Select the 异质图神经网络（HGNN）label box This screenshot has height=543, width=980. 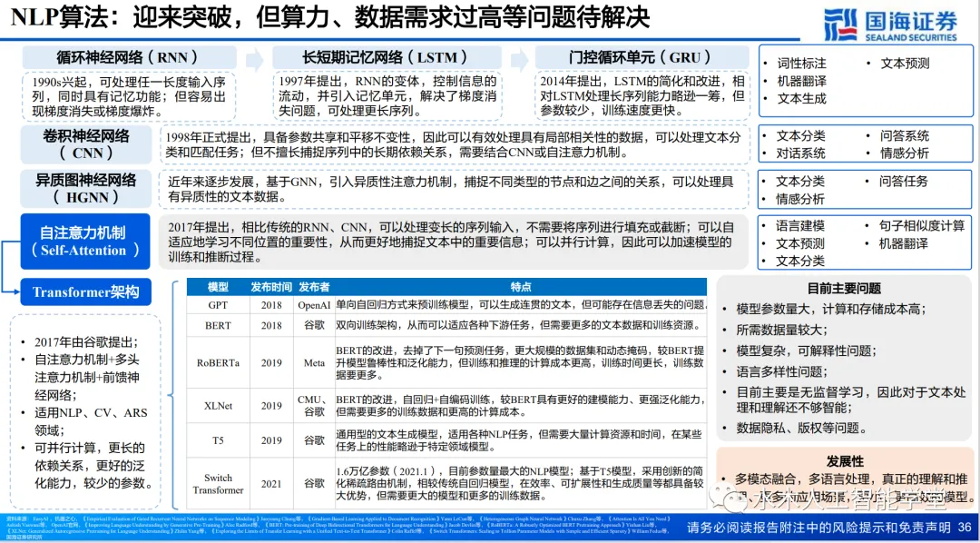click(x=86, y=189)
